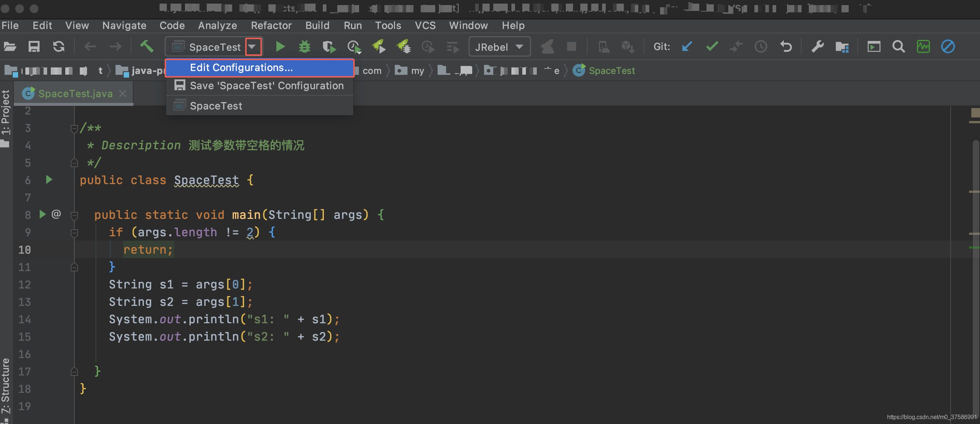Launch the Terminal toolbar icon
This screenshot has height=424, width=980.
(x=874, y=46)
